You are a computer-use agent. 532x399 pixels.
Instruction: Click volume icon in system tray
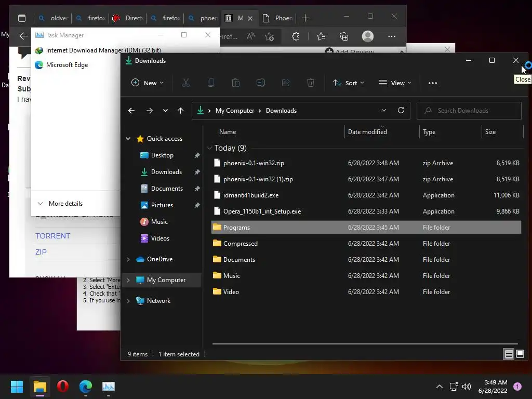(467, 387)
